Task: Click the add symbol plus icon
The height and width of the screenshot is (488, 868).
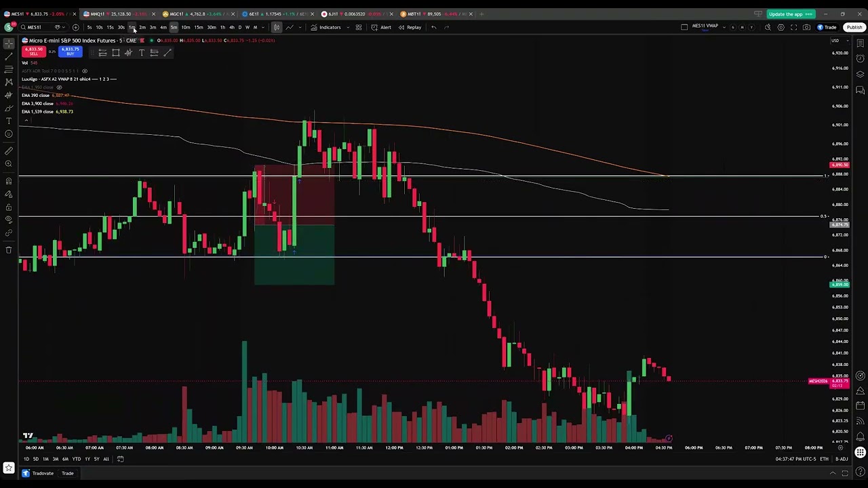Action: (75, 27)
